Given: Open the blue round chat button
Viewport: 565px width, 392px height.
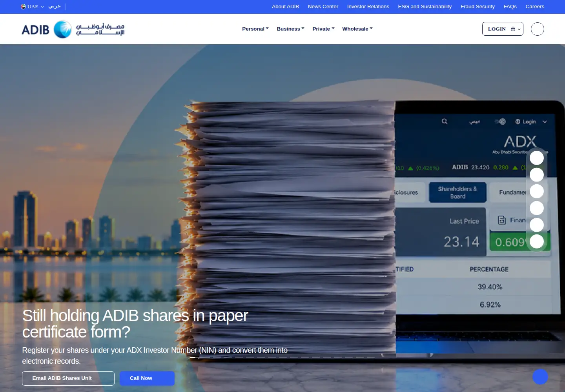Looking at the screenshot, I should point(540,377).
